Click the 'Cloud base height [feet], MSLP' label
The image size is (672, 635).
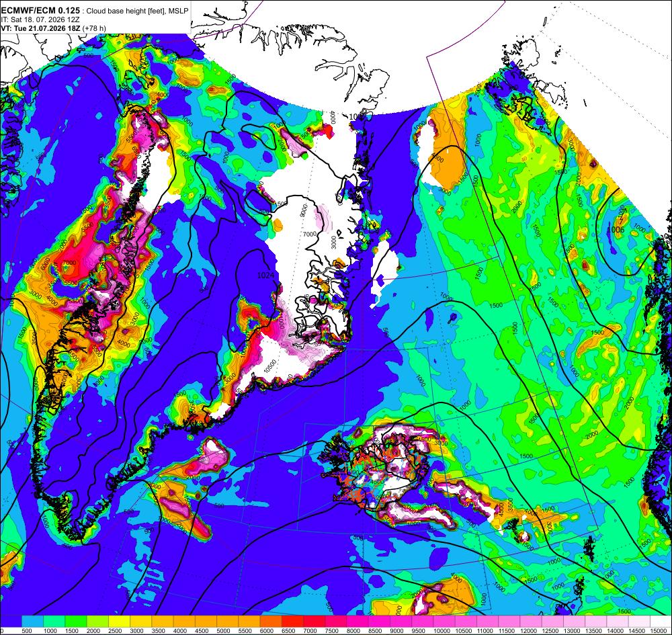137,11
